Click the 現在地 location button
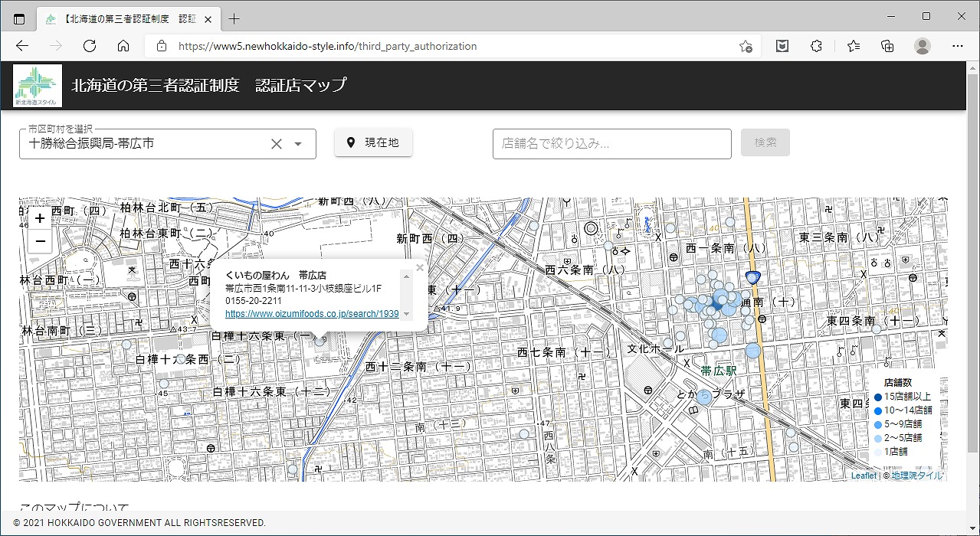 (373, 142)
